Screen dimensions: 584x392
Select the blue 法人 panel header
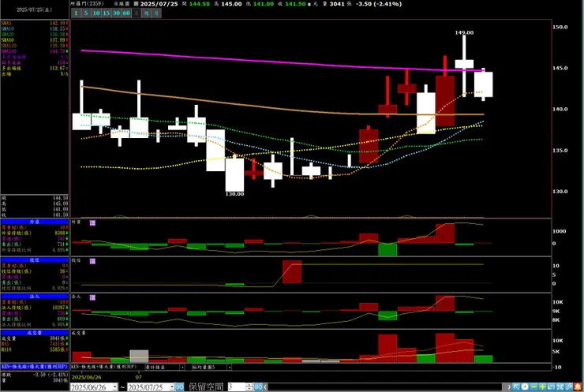35,297
